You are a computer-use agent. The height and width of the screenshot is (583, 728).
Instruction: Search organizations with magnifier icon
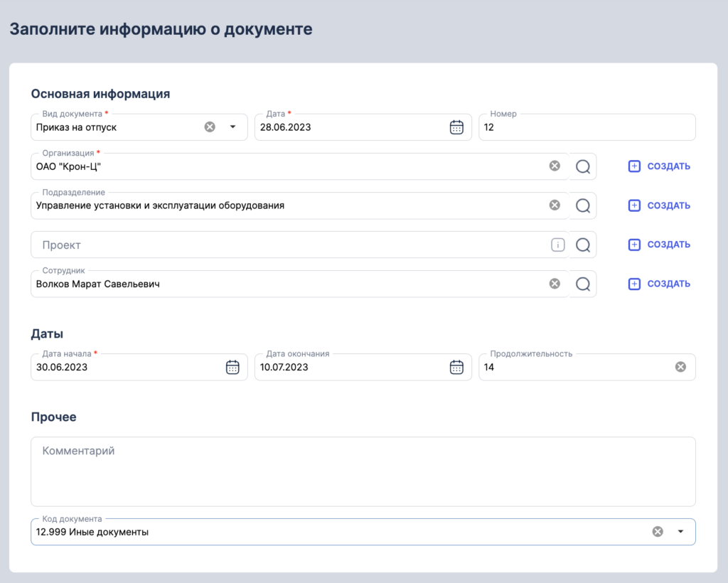[x=583, y=166]
